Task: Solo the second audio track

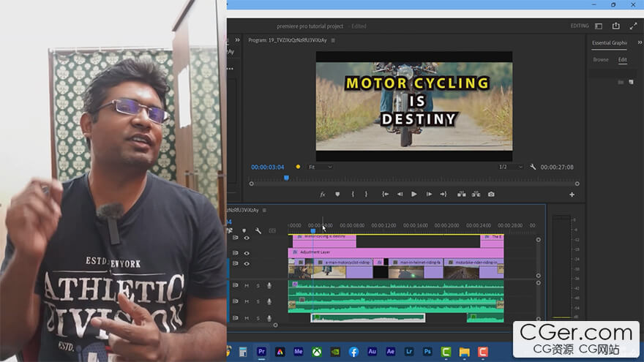Action: 258,301
